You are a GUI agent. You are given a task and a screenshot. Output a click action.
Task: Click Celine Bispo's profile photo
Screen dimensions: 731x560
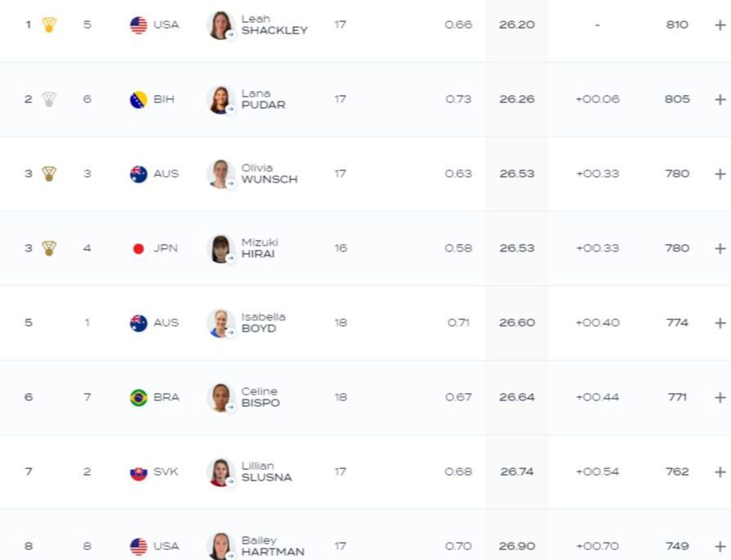(220, 398)
